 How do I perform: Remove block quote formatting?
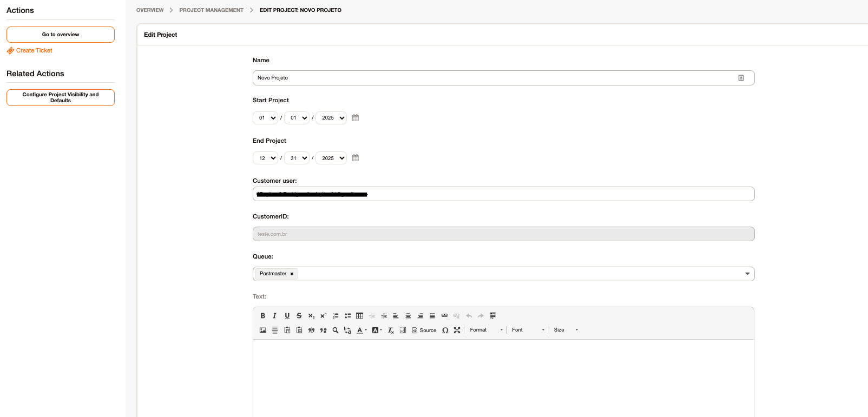(323, 330)
